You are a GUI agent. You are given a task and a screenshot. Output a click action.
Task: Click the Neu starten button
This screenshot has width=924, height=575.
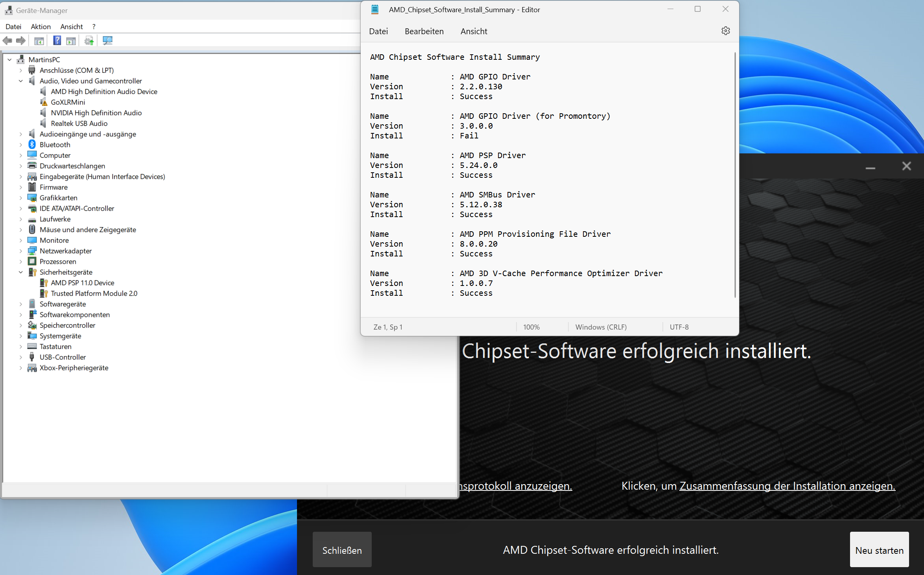click(879, 550)
